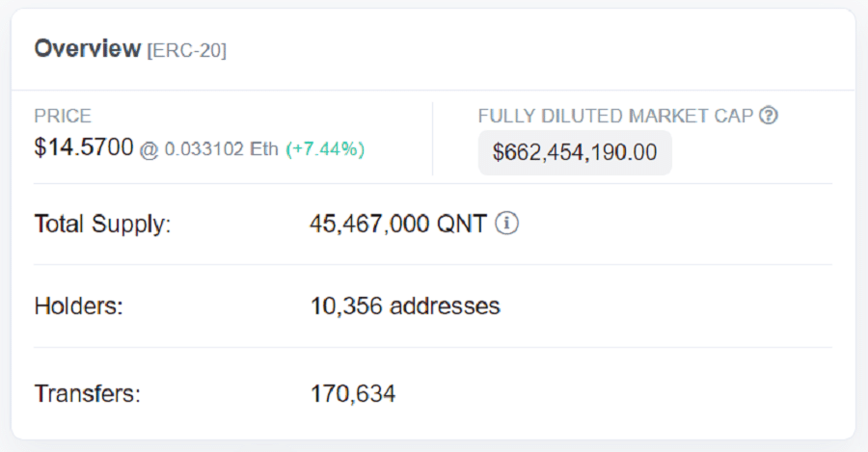Click the @ symbol after the price
This screenshot has width=868, height=452.
click(x=149, y=149)
